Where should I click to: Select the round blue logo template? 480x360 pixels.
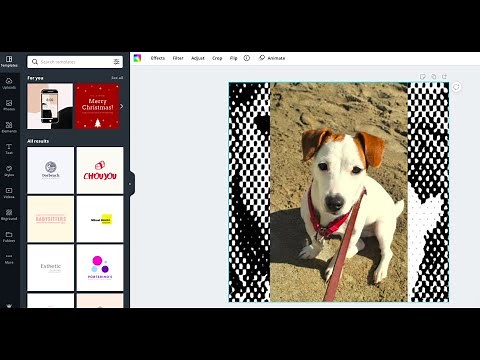coord(51,170)
